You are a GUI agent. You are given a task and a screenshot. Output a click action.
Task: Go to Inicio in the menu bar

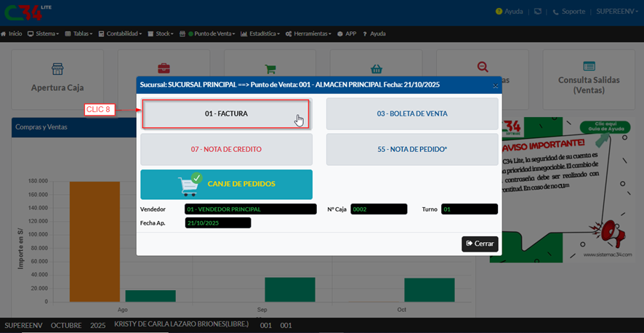coord(11,34)
